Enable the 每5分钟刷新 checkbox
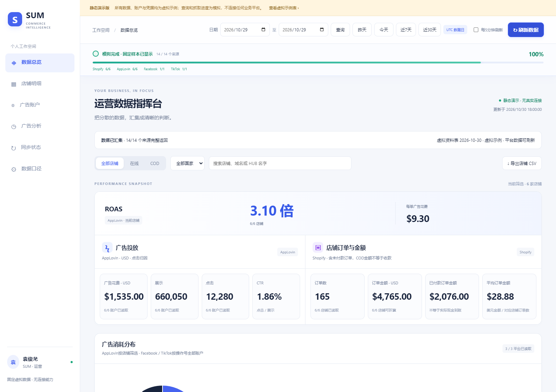556x392 pixels. [x=476, y=30]
